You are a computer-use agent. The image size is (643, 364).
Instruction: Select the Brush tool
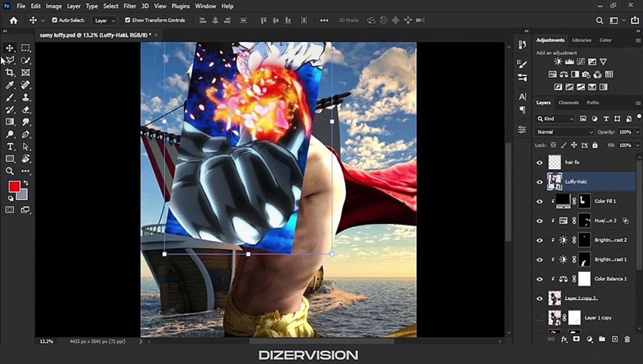[10, 98]
